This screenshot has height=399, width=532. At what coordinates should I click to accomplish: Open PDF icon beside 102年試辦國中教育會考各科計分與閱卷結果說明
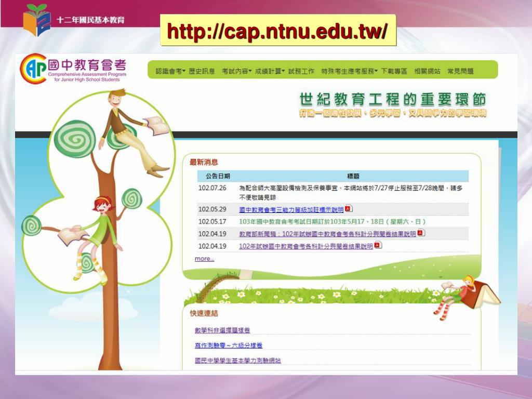pyautogui.click(x=378, y=245)
